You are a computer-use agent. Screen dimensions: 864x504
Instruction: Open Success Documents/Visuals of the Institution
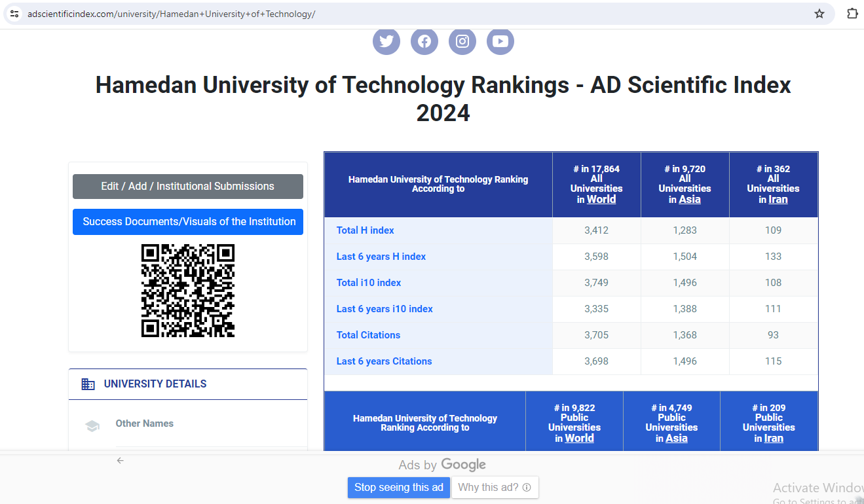[188, 222]
